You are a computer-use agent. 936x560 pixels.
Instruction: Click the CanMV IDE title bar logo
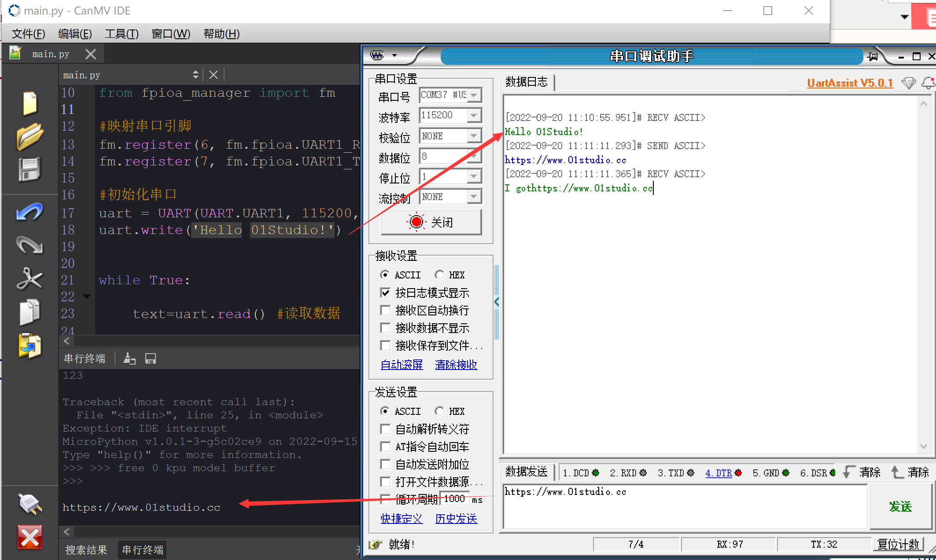pyautogui.click(x=14, y=10)
